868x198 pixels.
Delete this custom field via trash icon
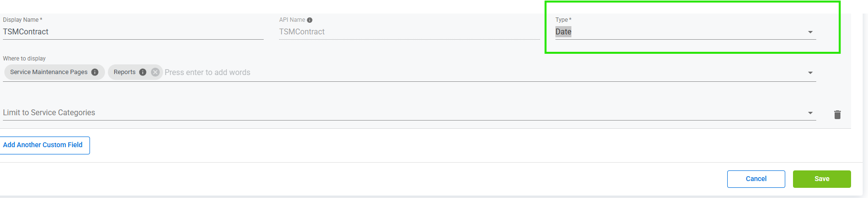click(837, 115)
